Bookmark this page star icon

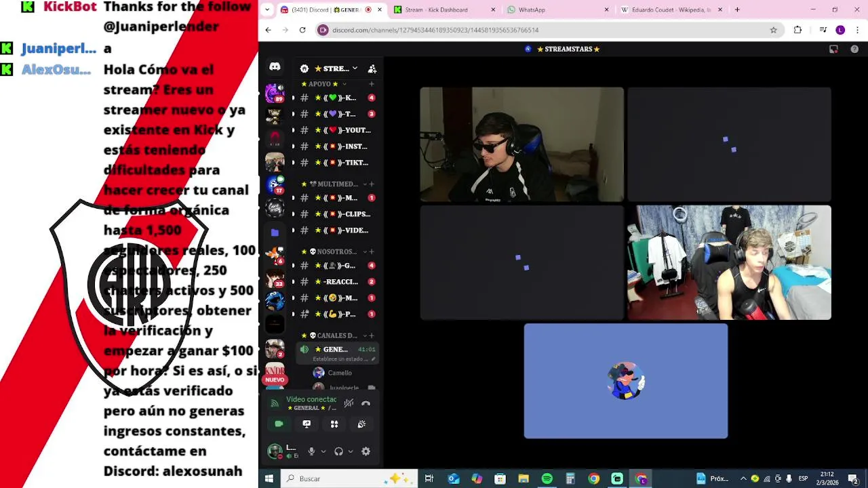[773, 30]
